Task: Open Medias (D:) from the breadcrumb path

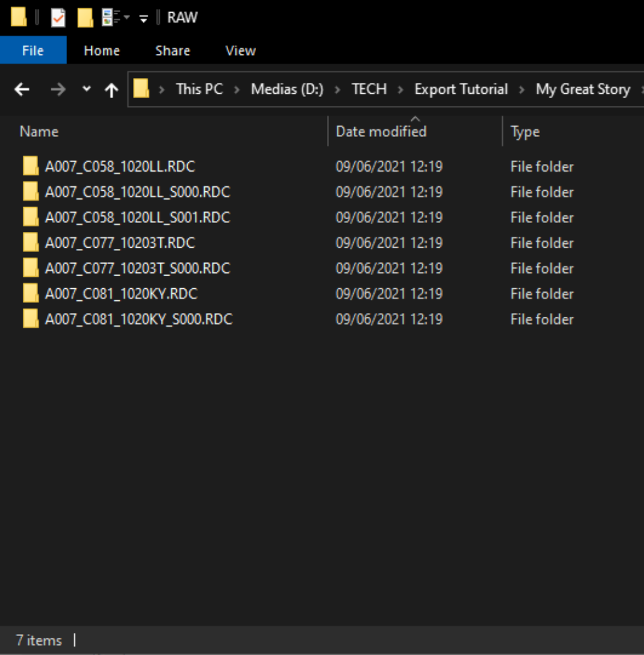Action: [287, 89]
